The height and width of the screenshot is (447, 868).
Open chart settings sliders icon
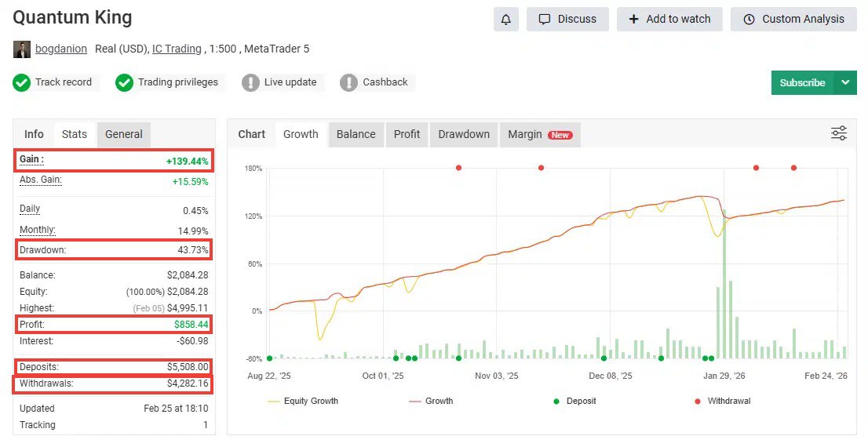pyautogui.click(x=839, y=133)
